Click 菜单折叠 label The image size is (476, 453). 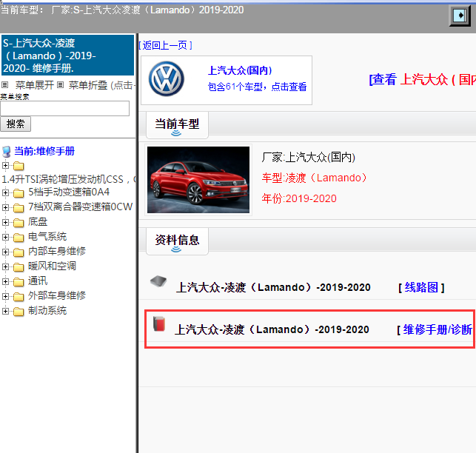click(88, 85)
